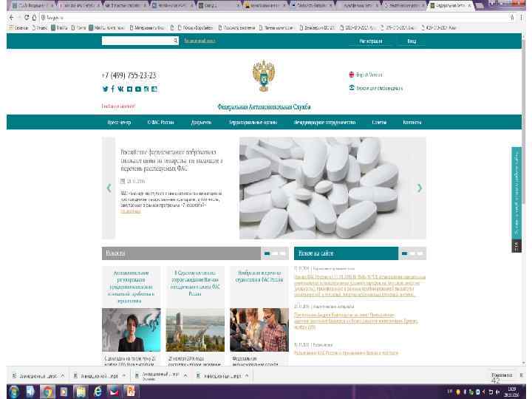
Task: Open the FAS YouTube channel icon
Action: click(x=138, y=89)
